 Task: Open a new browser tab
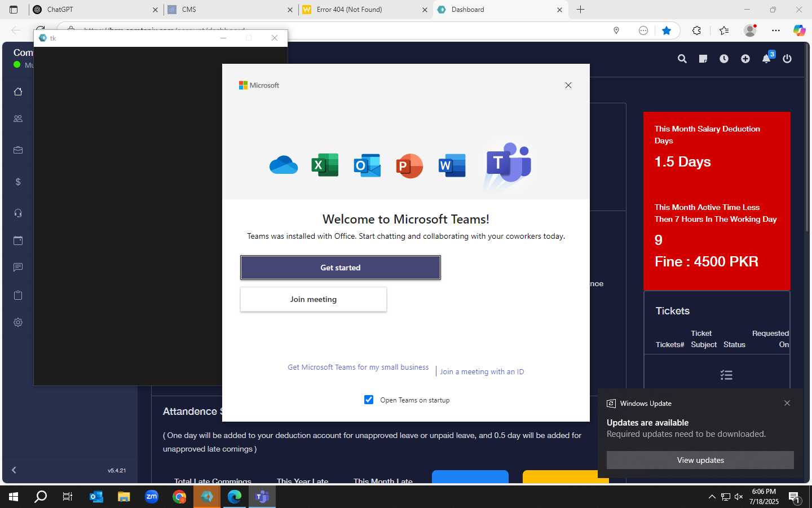[580, 10]
